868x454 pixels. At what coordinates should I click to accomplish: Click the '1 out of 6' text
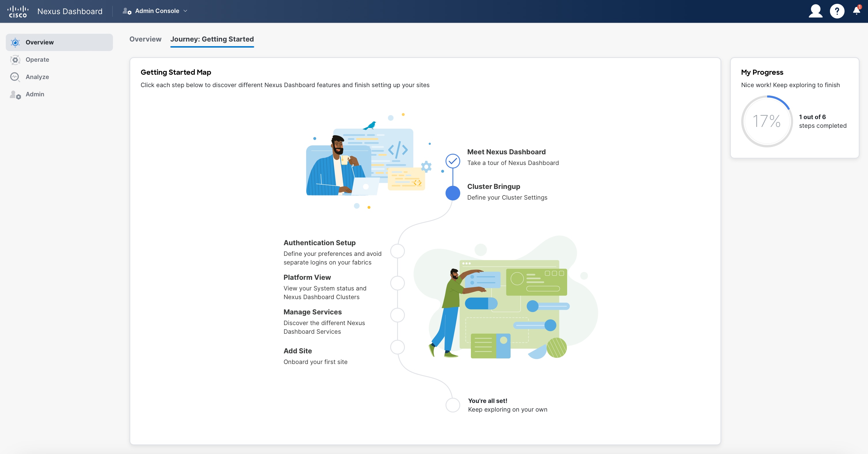pos(812,117)
